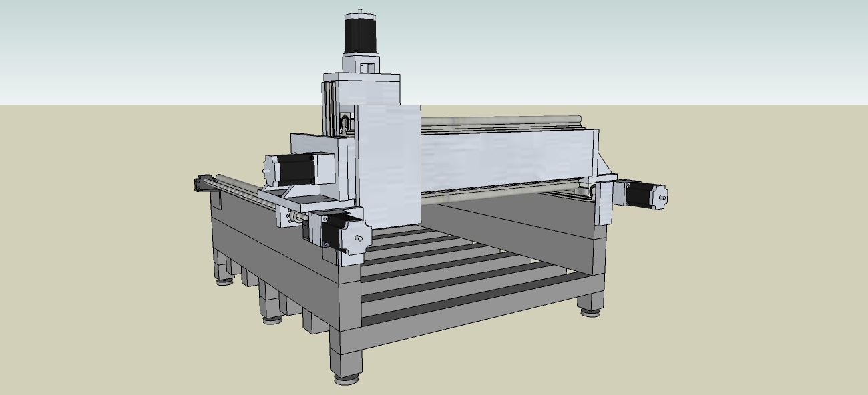The image size is (868, 395).
Task: Click the top Z-axis stepper motor
Action: tap(361, 33)
